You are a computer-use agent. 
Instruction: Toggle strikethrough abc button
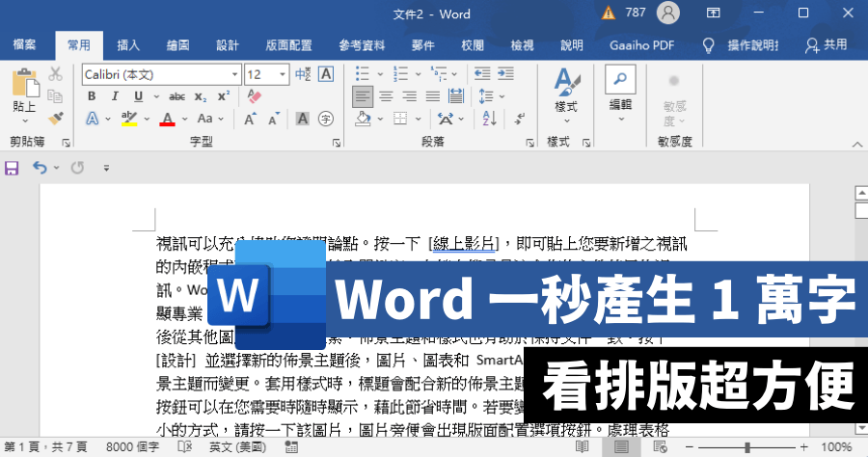pyautogui.click(x=176, y=96)
